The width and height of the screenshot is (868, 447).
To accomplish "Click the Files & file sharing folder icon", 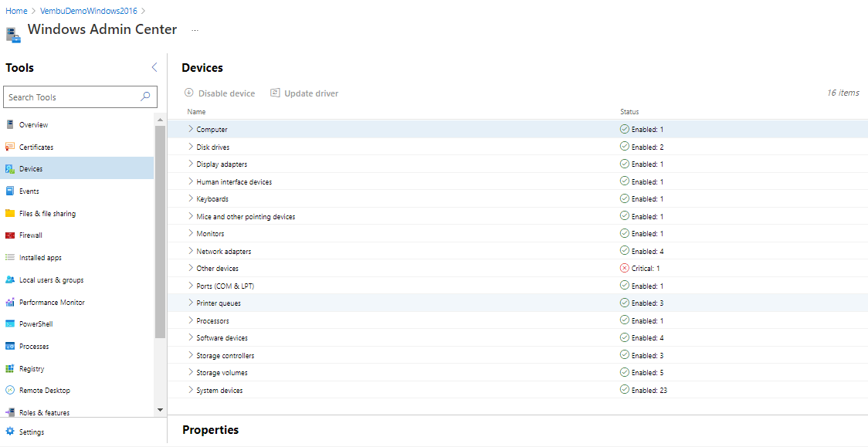I will [x=9, y=213].
